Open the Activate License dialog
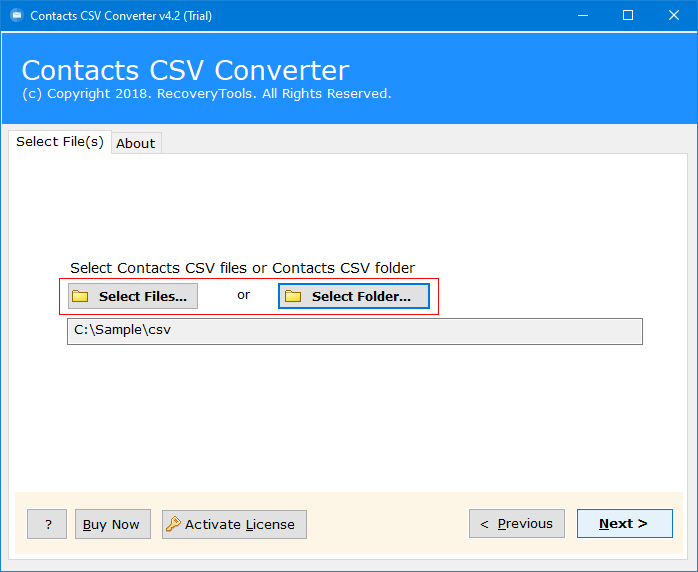The image size is (698, 572). (234, 524)
